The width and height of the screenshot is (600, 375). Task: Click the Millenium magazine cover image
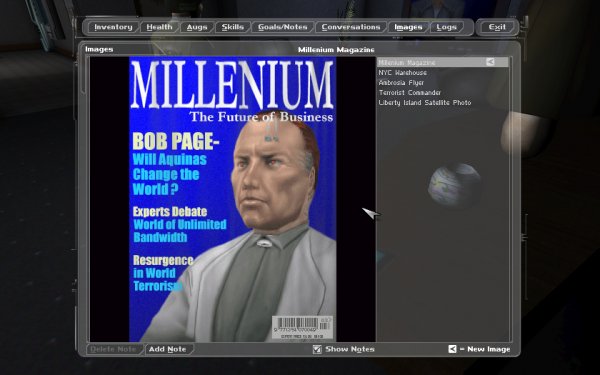tap(233, 199)
